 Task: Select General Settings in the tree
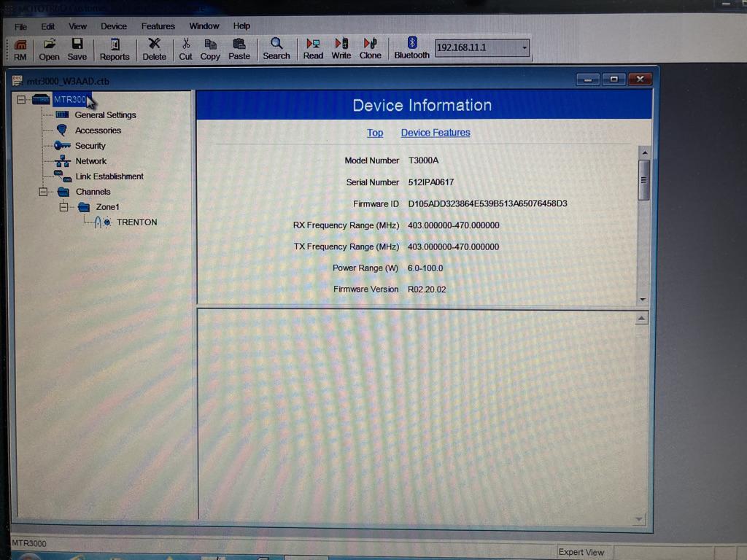point(105,114)
